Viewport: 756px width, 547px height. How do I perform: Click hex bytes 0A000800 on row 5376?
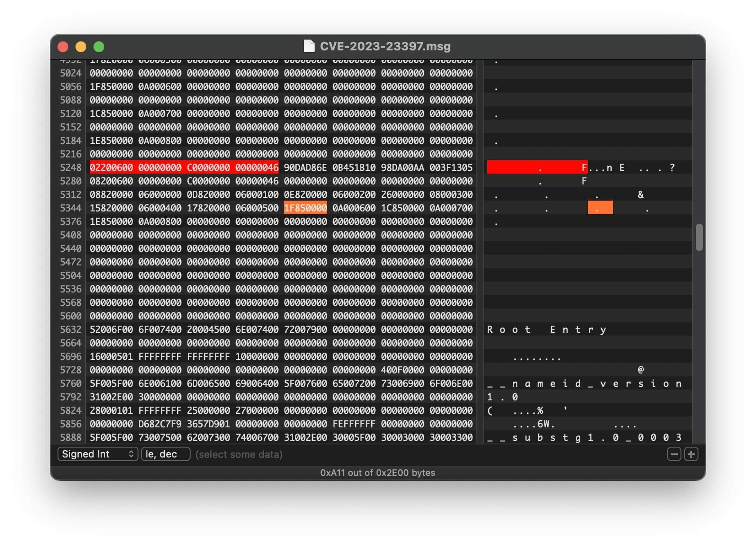click(x=160, y=222)
